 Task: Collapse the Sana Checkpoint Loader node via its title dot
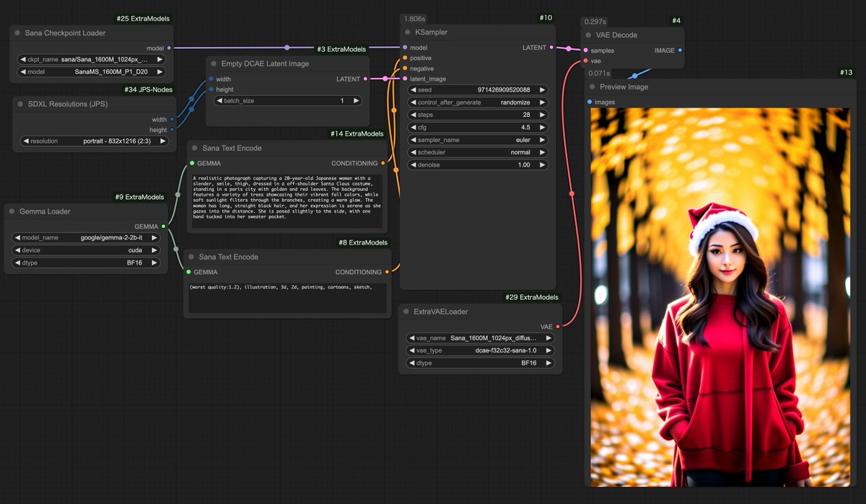17,33
